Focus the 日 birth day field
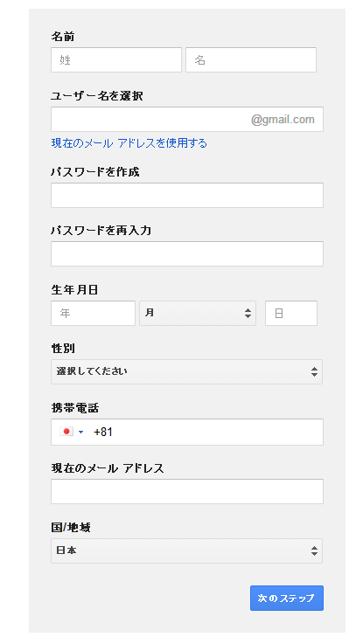 pyautogui.click(x=291, y=313)
